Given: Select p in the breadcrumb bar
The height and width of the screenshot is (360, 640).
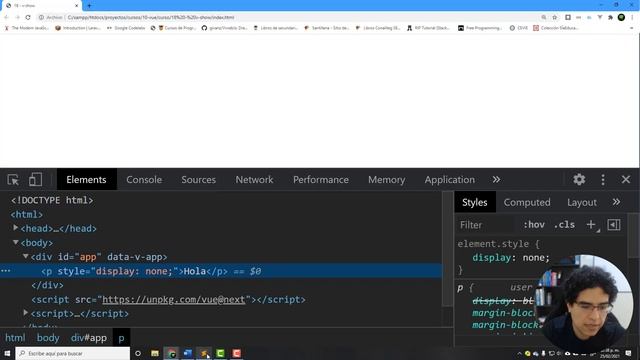Looking at the screenshot, I should click(121, 338).
